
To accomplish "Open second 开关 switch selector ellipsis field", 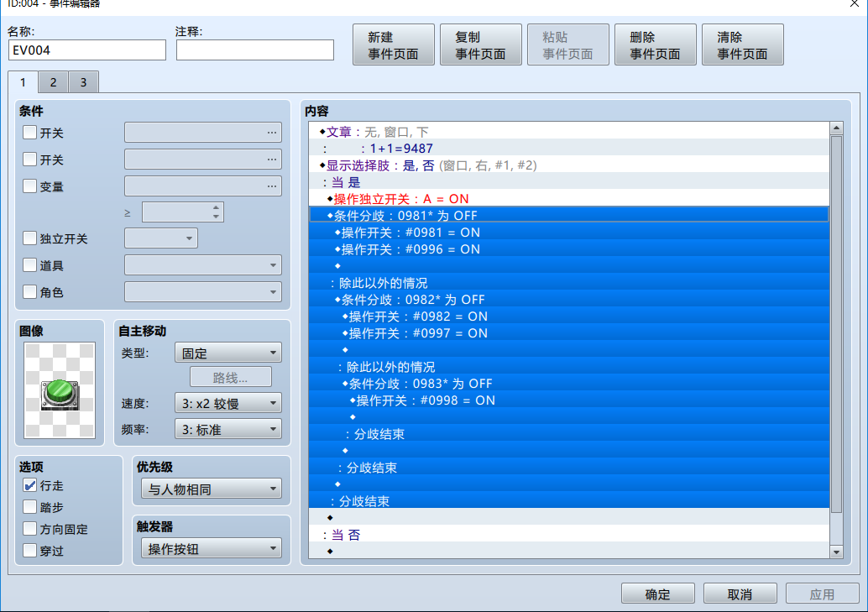I will tap(203, 159).
